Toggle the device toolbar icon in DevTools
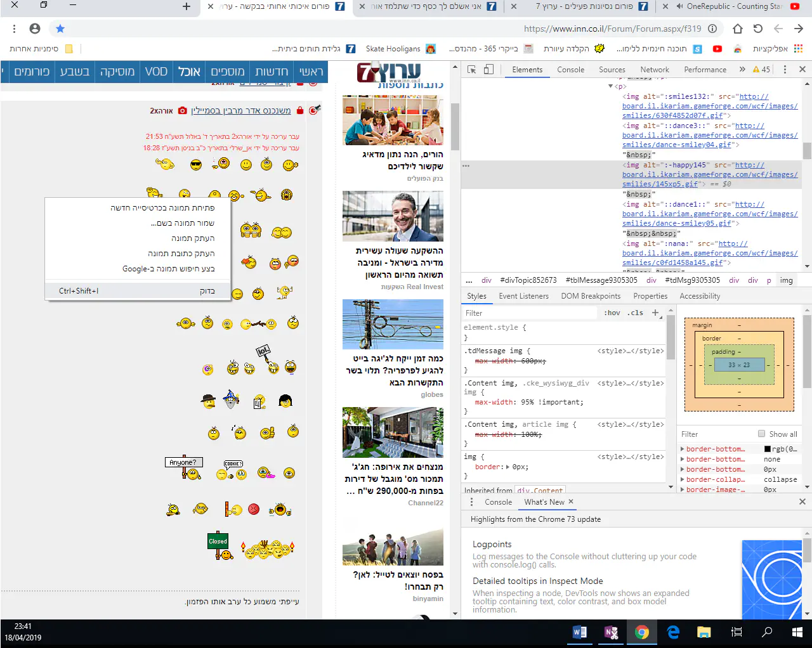The height and width of the screenshot is (648, 812). 488,70
